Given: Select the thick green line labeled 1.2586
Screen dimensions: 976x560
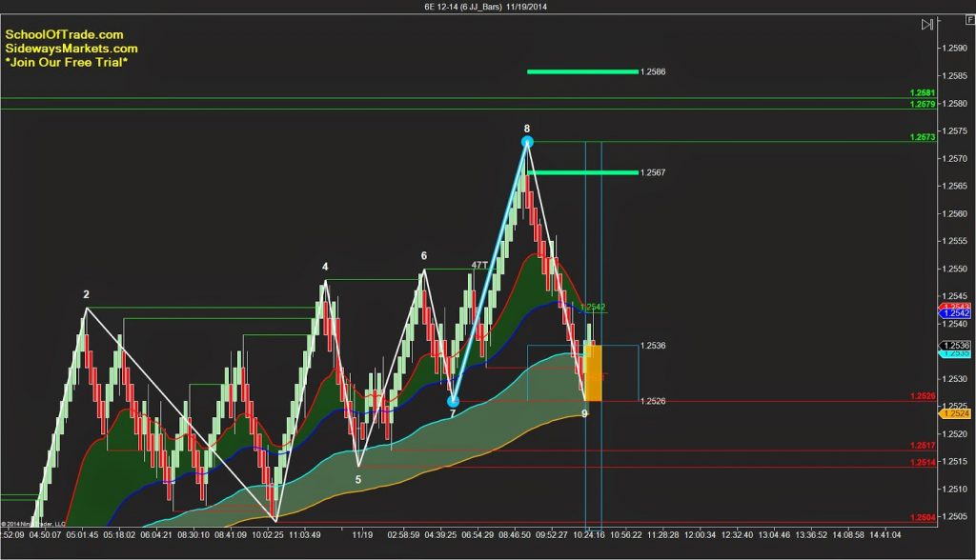Looking at the screenshot, I should click(582, 71).
